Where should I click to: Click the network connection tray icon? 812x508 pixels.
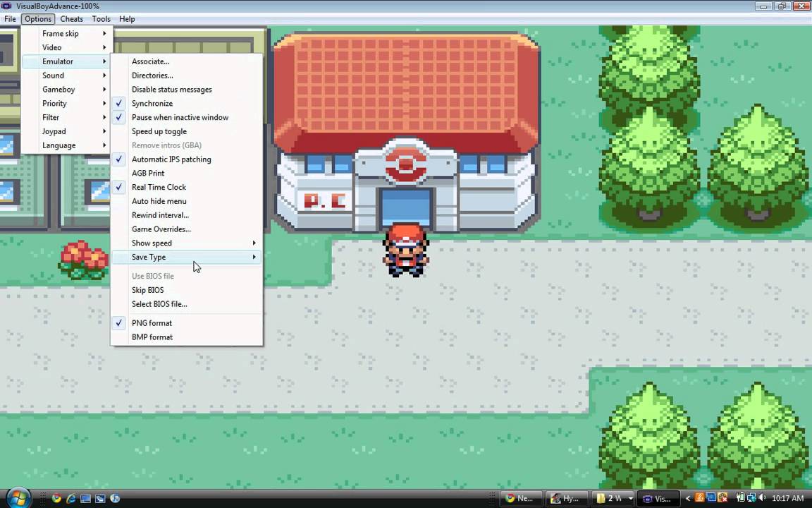751,498
